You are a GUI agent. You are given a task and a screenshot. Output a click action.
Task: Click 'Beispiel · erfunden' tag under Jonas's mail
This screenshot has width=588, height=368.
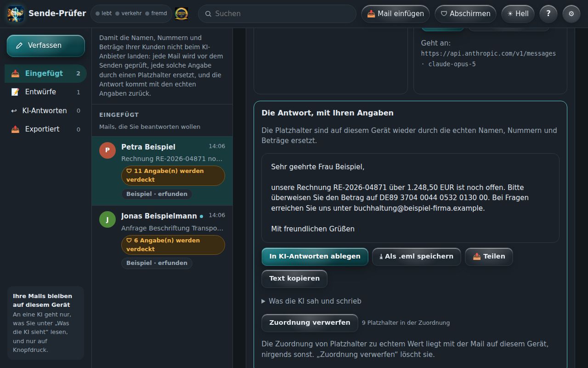click(157, 263)
